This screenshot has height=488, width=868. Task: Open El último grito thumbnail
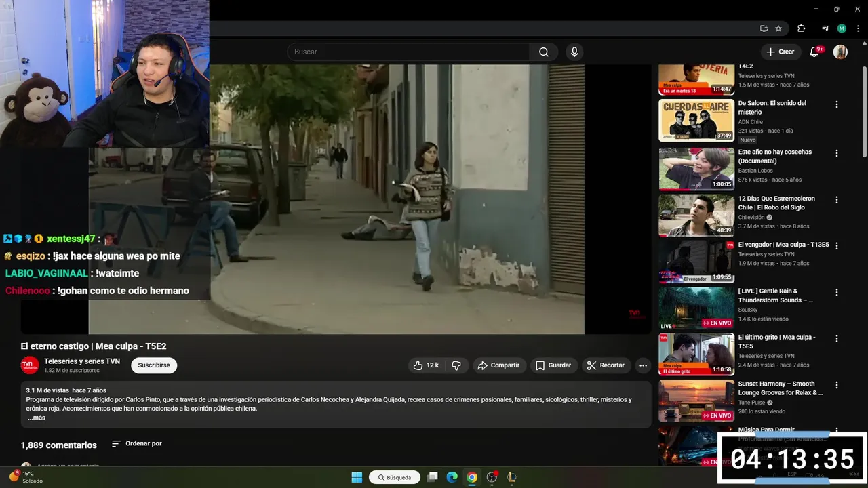coord(696,354)
